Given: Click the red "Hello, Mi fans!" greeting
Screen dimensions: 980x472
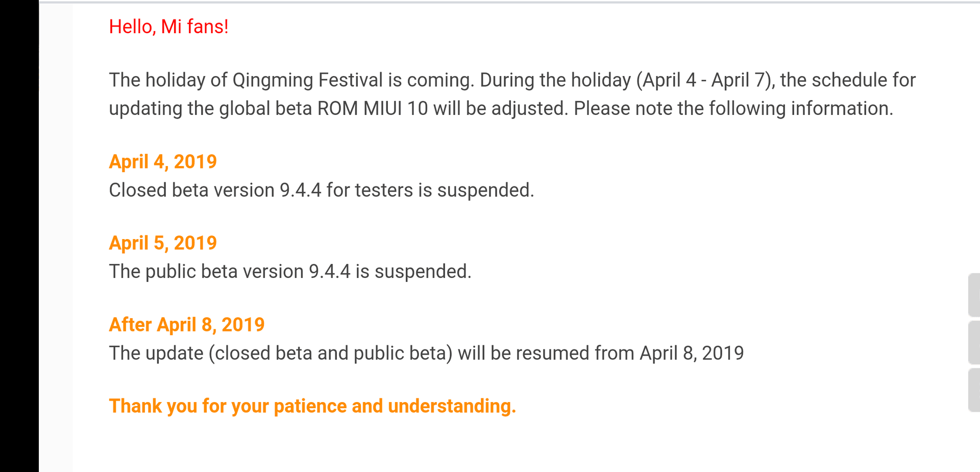Looking at the screenshot, I should [x=168, y=27].
